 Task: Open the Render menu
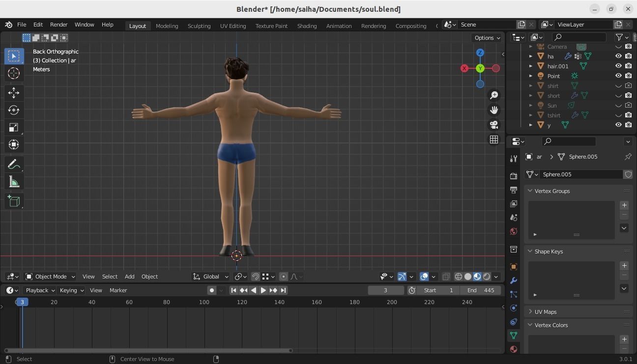58,25
